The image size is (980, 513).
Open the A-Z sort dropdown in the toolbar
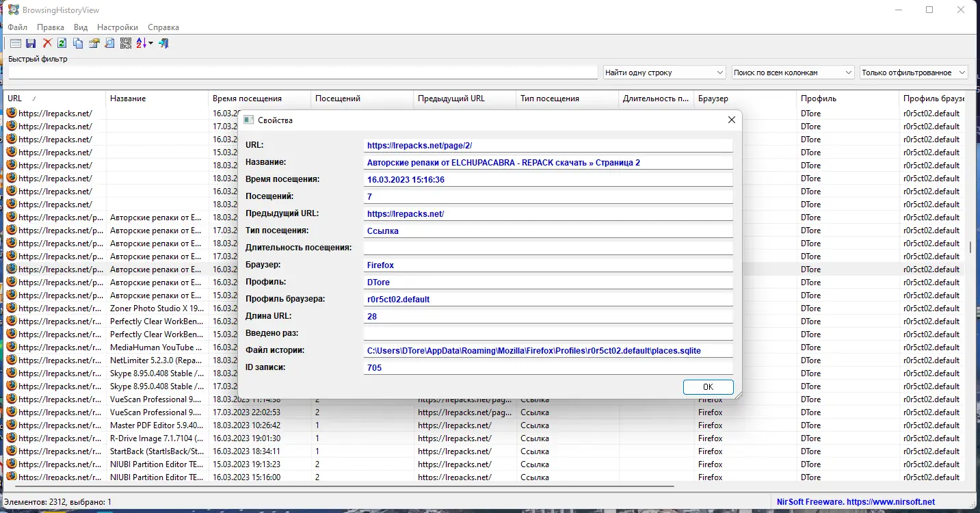[x=144, y=44]
